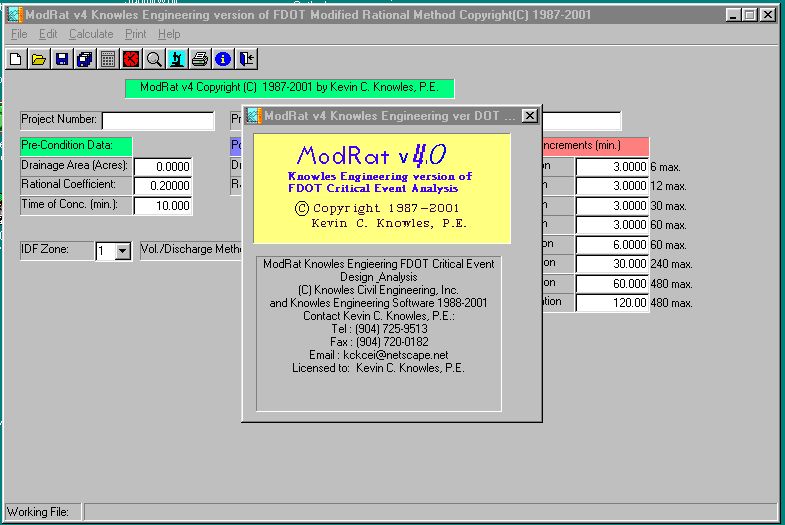785x525 pixels.
Task: Click the green ModRat v4 copyright banner
Action: tap(289, 88)
